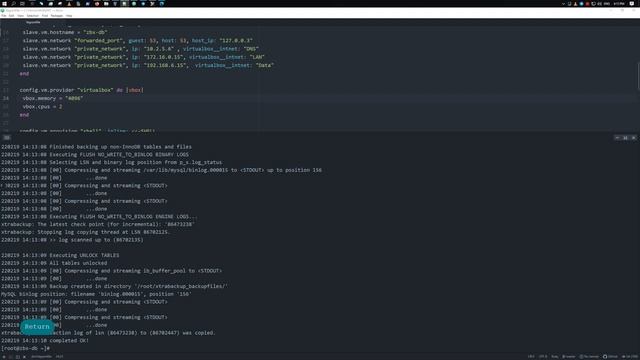The image size is (640, 360).
Task: Click the 'MySQL binlog position' terminal line
Action: 96,294
